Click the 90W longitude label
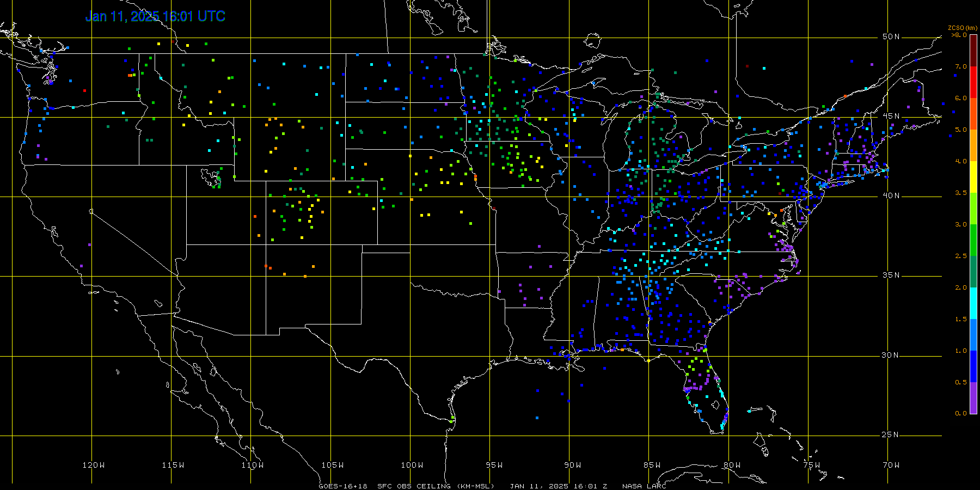Screen dimensions: 980x490 coord(573,465)
